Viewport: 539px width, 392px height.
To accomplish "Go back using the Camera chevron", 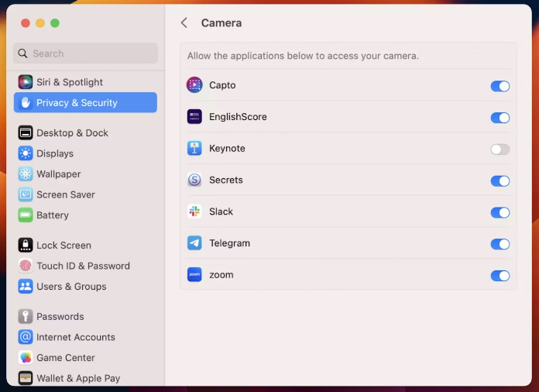I will (x=184, y=23).
